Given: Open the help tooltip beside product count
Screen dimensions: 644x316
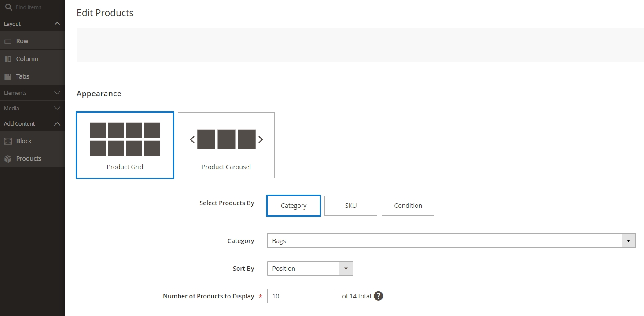Looking at the screenshot, I should (x=378, y=296).
